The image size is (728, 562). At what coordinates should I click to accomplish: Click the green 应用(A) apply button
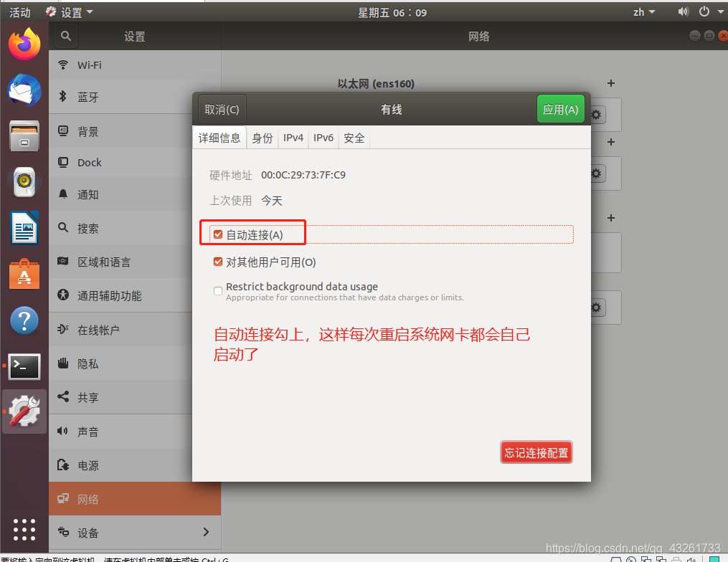560,109
